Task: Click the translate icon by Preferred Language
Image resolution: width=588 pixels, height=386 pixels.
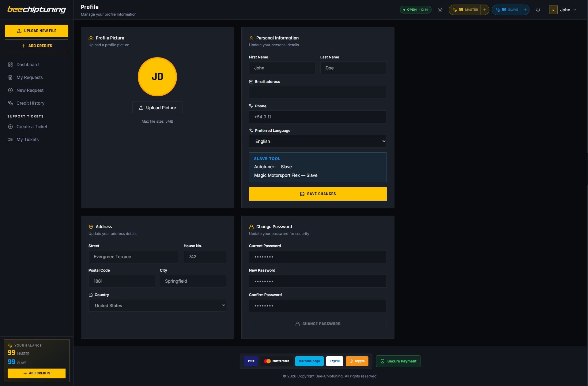Action: (251, 131)
